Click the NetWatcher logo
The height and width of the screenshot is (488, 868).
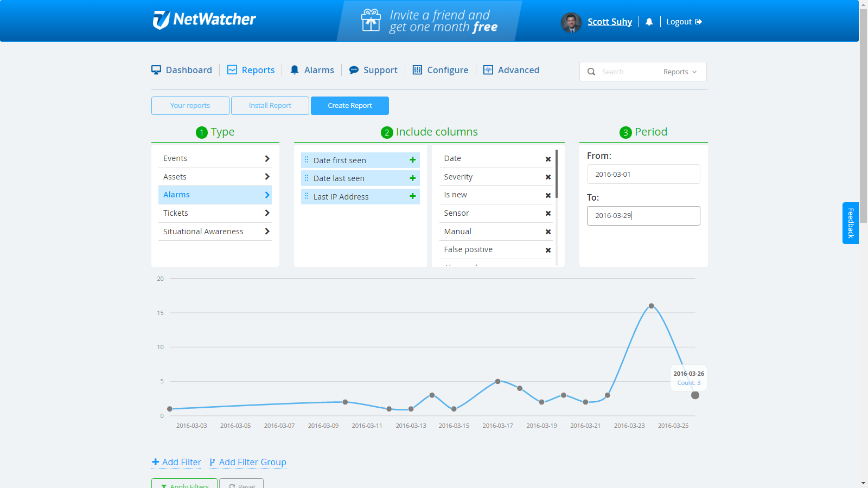pos(204,20)
